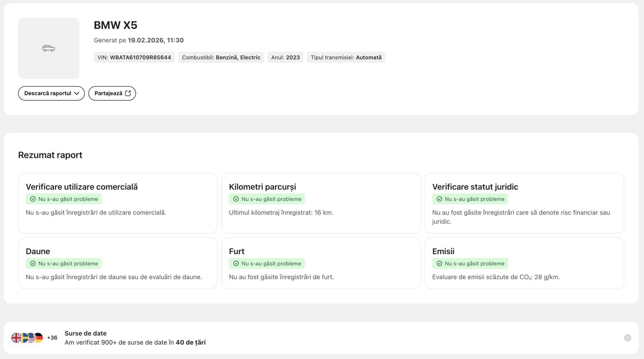Viewport: 644px width, 359px height.
Task: Click the USA flag icon
Action: (x=31, y=338)
